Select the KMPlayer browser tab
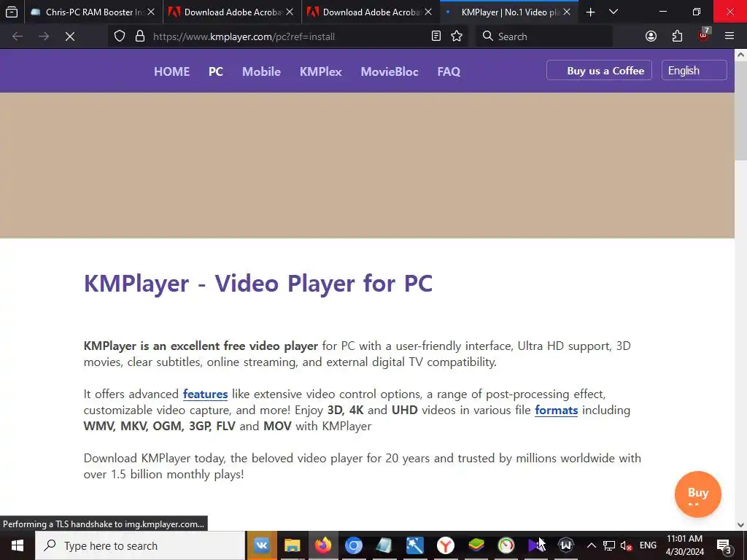This screenshot has width=747, height=560. click(x=508, y=12)
